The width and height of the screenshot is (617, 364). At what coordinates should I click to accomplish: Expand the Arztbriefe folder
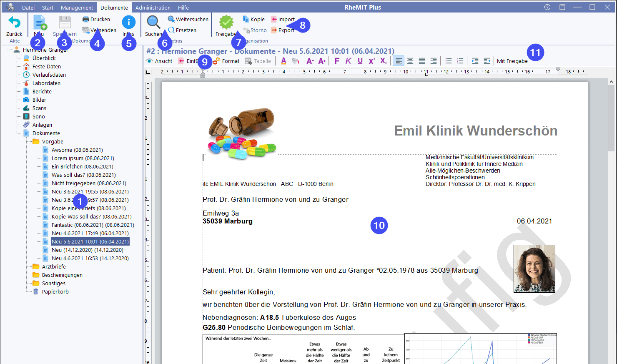pyautogui.click(x=54, y=267)
